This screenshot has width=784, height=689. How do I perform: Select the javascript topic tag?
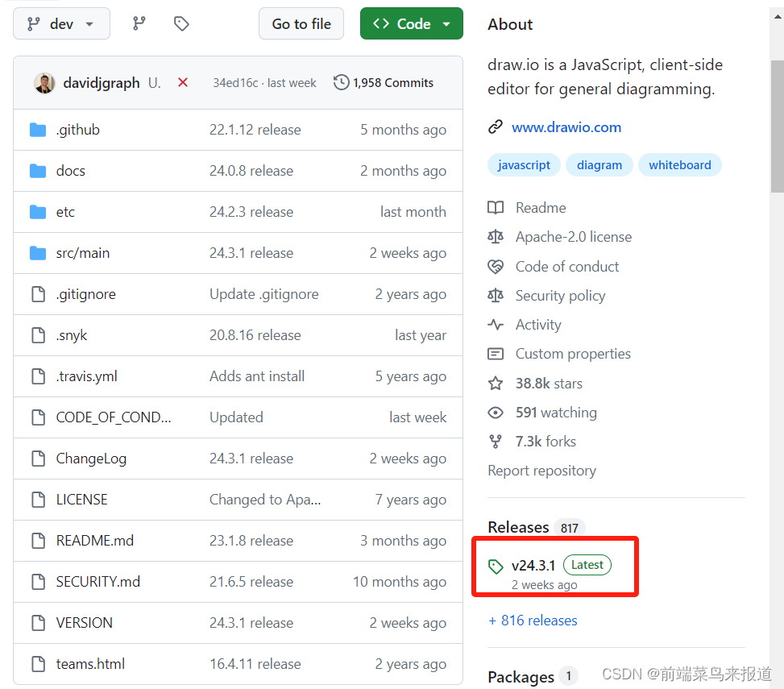(524, 165)
